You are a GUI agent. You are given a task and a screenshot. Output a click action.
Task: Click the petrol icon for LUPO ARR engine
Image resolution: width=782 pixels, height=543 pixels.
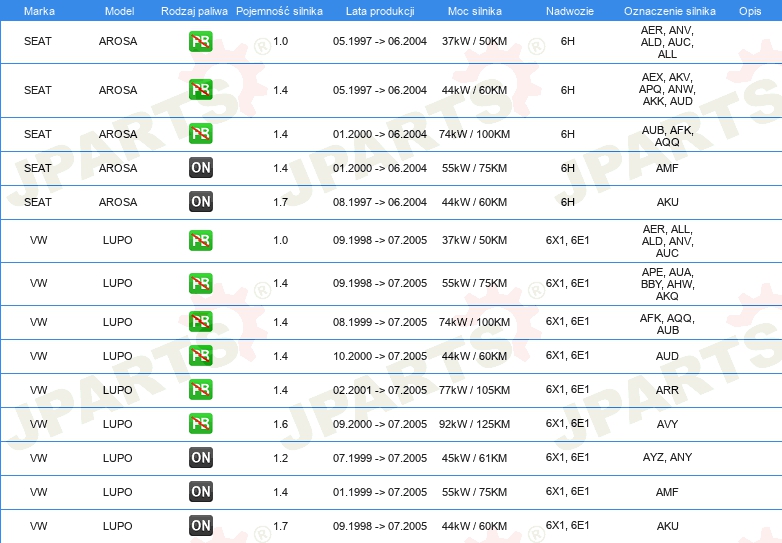pyautogui.click(x=200, y=389)
